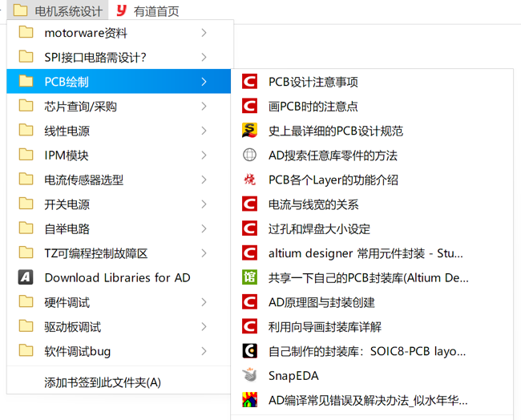Click the icon beside 史上最详细的PCB设计规范

tap(250, 131)
